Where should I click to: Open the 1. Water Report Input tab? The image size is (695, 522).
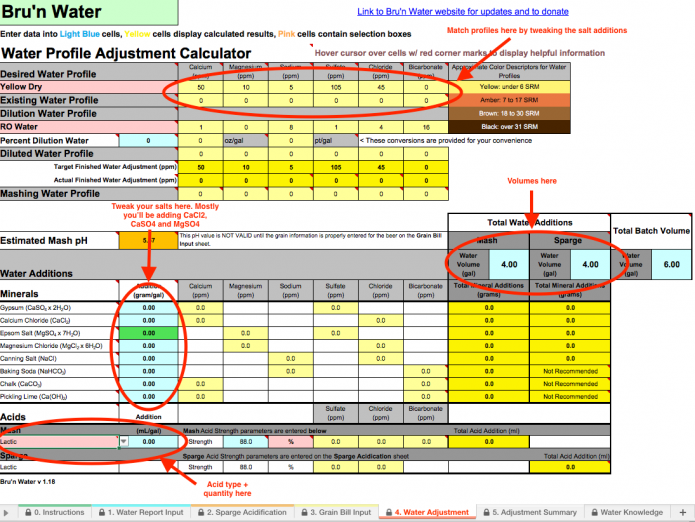click(x=141, y=512)
